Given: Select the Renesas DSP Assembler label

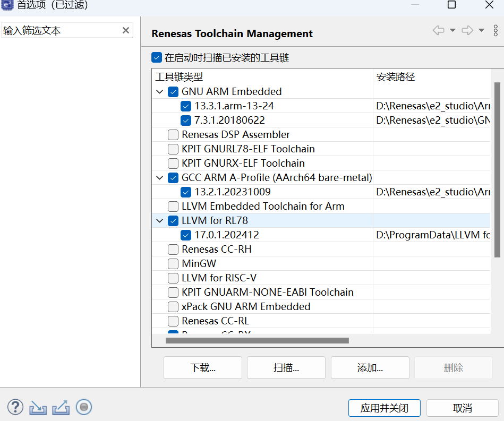Looking at the screenshot, I should [236, 135].
